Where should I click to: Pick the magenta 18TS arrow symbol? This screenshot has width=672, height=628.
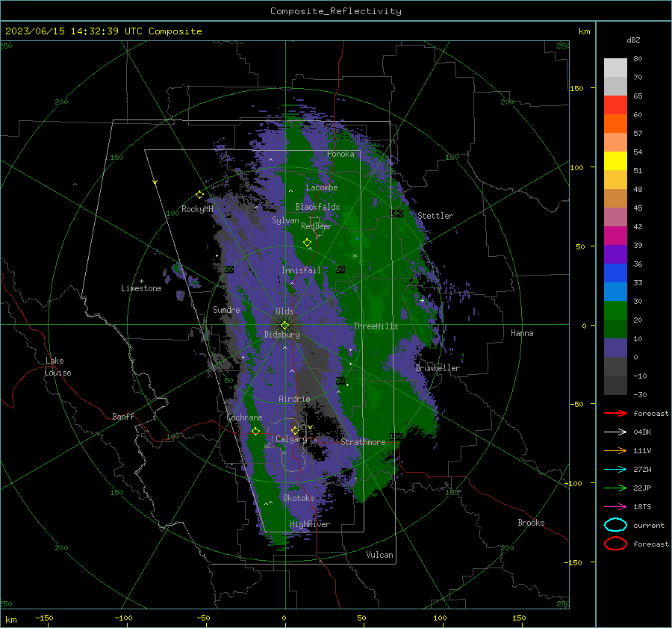coord(615,507)
